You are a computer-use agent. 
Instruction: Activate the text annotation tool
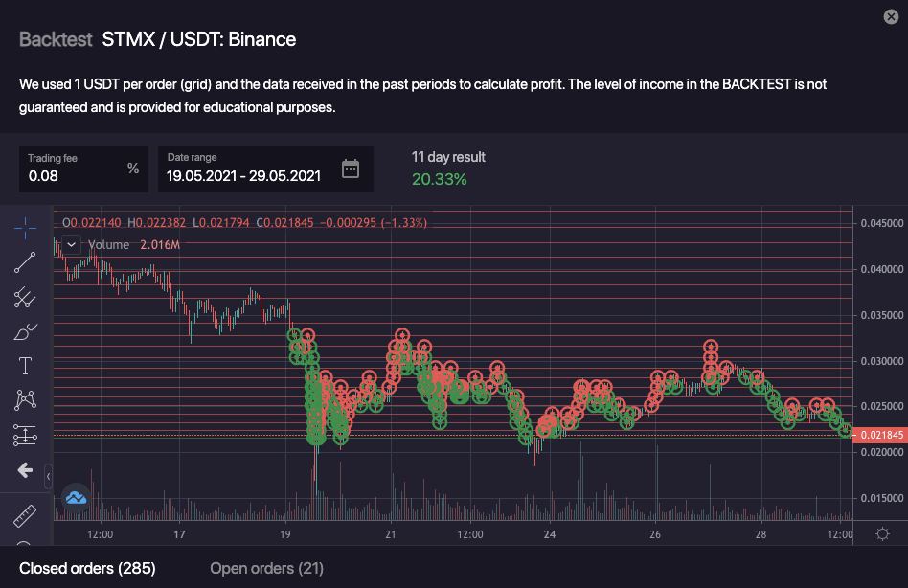click(25, 366)
